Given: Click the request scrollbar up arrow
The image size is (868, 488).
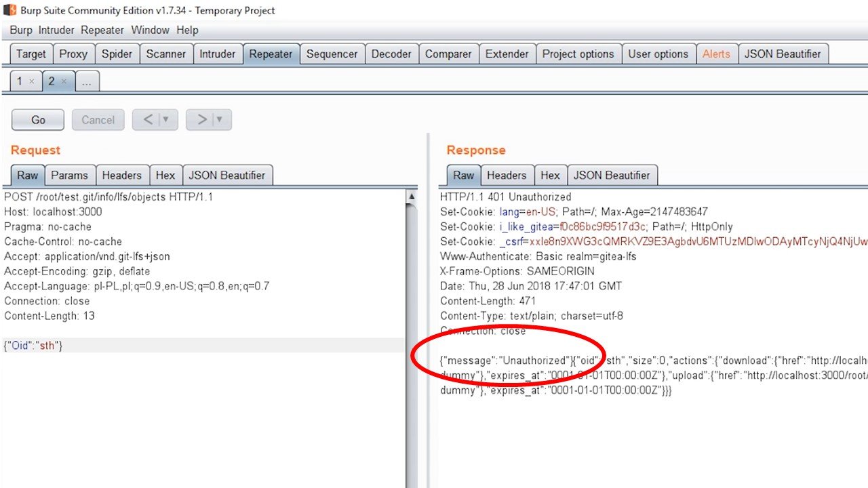Looking at the screenshot, I should 411,197.
